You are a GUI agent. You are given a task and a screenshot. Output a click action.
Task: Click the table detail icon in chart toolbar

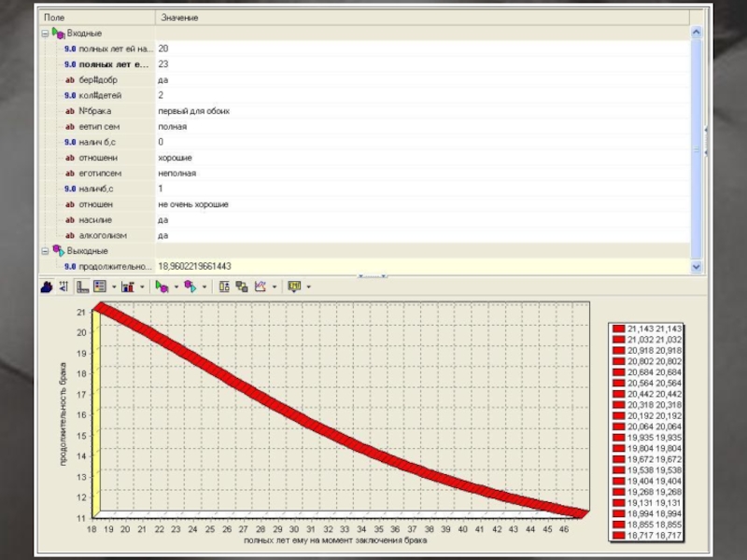click(x=224, y=287)
